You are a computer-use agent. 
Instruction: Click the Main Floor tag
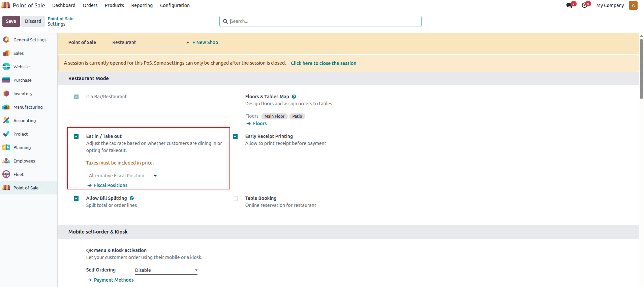tap(274, 116)
